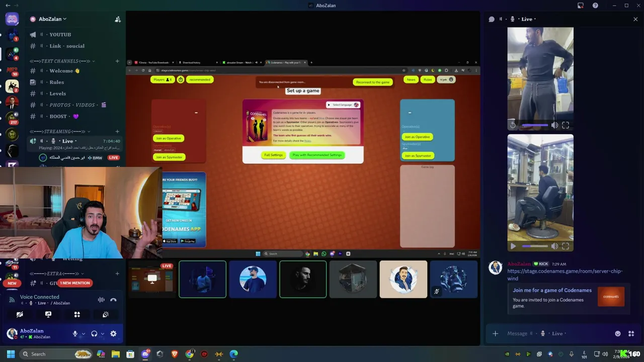Open the stage.codenames.game room link
644x362 pixels.
coord(565,275)
